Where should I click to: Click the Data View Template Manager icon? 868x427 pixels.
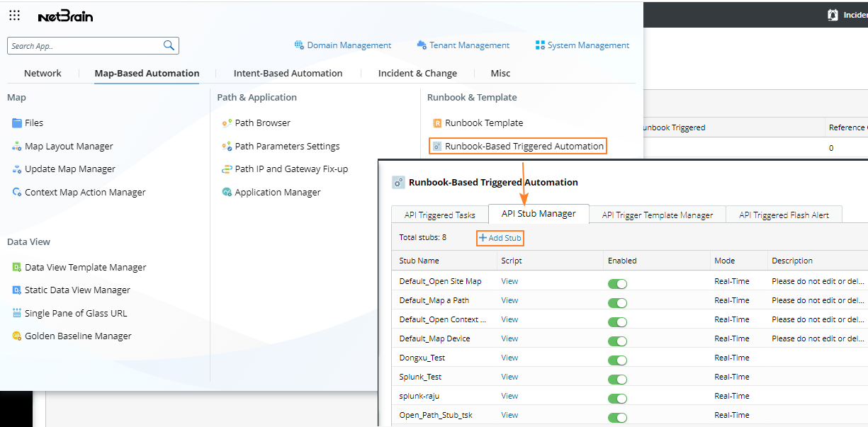[17, 268]
